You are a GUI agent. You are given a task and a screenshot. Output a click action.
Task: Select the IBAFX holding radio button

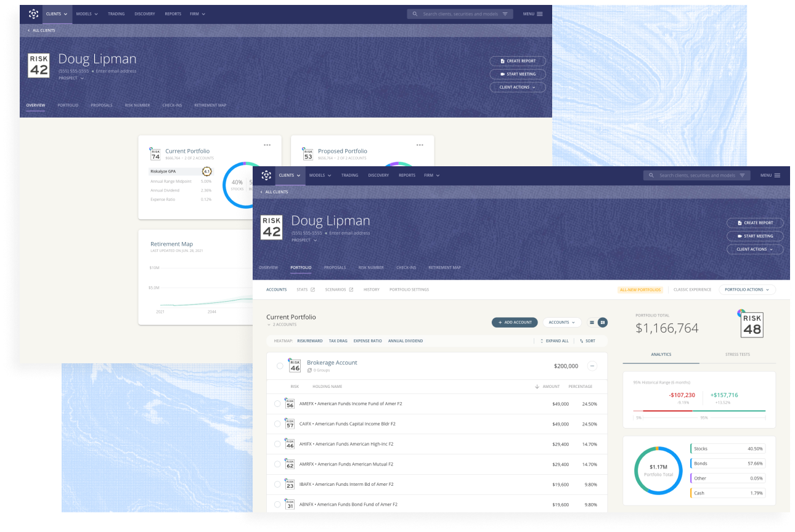(277, 484)
